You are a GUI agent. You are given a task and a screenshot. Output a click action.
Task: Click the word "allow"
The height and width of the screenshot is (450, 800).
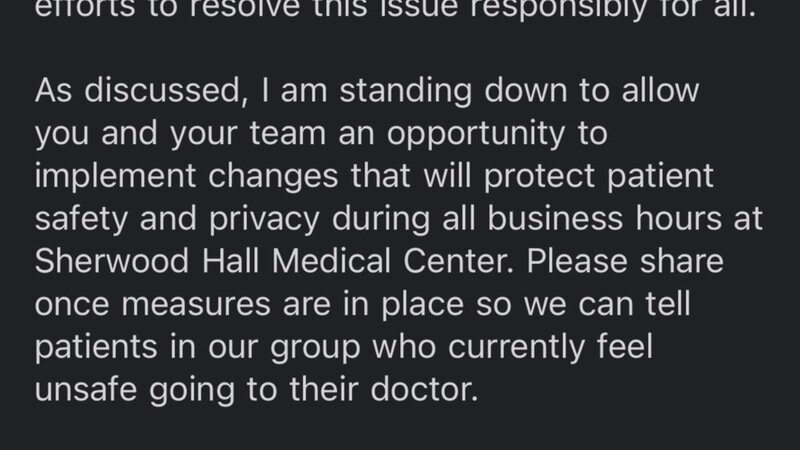653,92
